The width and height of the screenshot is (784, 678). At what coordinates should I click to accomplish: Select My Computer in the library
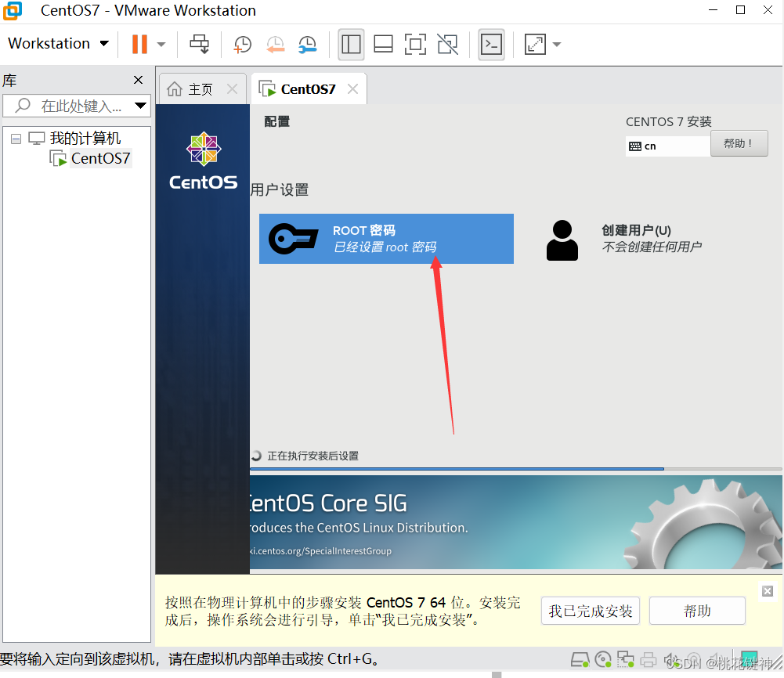click(85, 138)
